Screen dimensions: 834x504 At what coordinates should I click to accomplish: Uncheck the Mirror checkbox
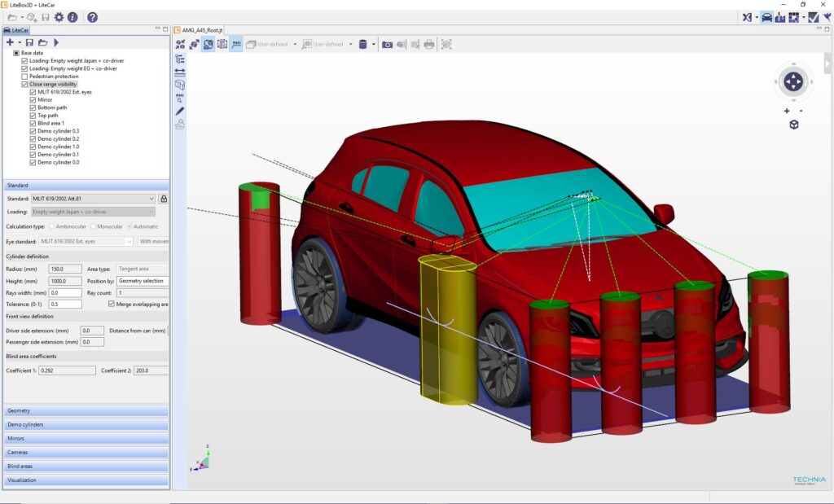[33, 99]
